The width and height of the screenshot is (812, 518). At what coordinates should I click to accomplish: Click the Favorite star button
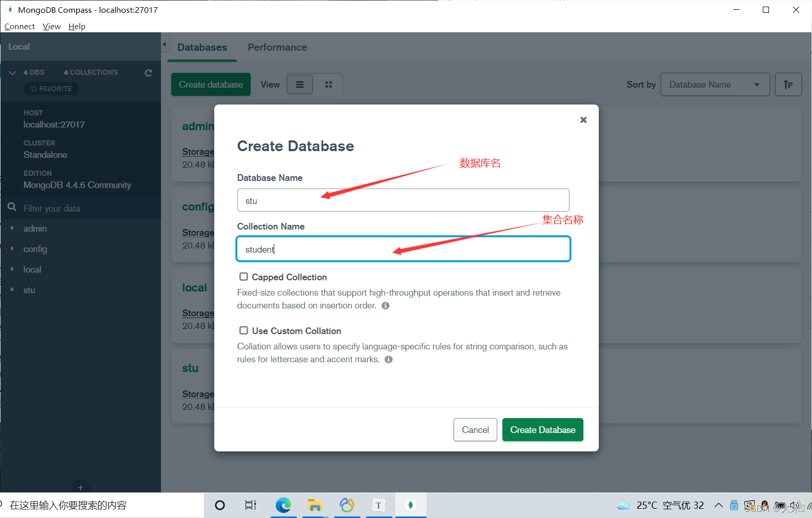click(51, 89)
